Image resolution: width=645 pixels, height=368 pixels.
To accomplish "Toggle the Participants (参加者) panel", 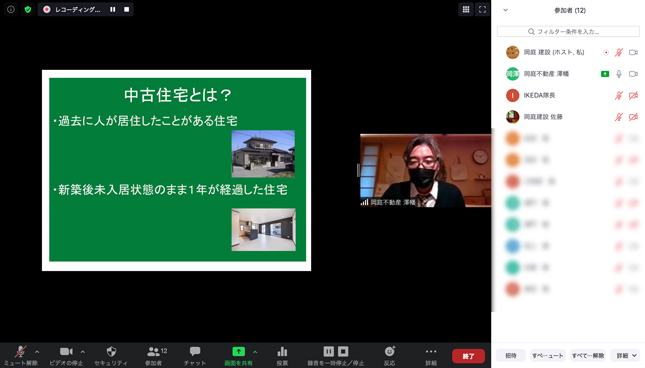I will (153, 356).
